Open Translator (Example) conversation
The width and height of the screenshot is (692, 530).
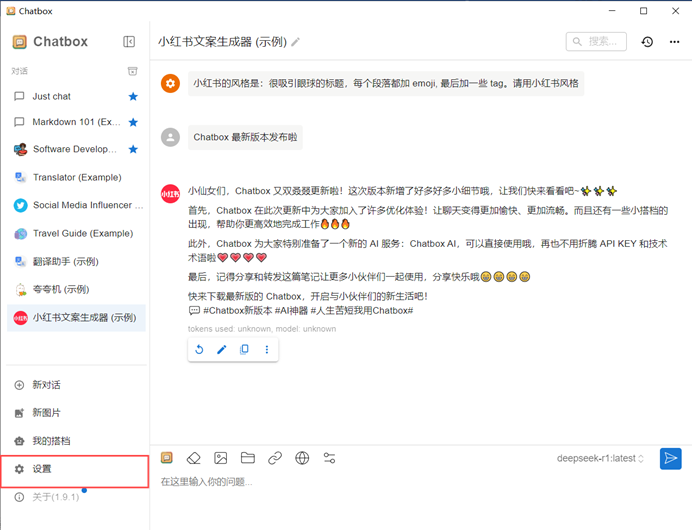click(76, 177)
